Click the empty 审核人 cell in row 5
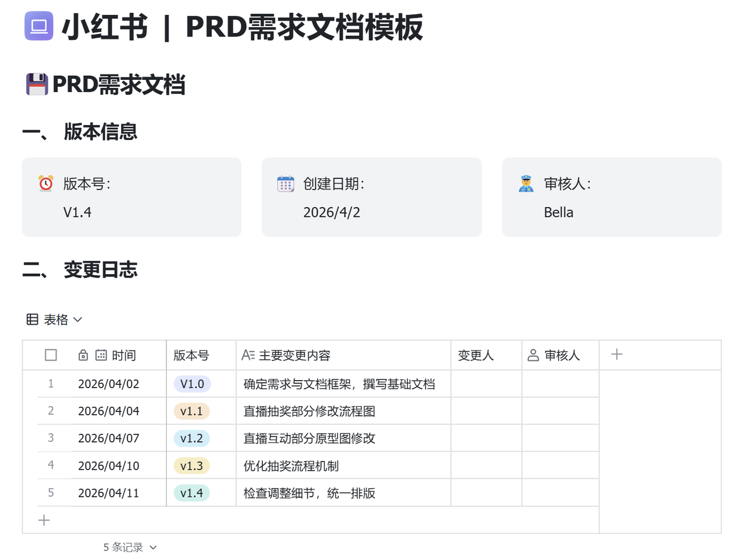The height and width of the screenshot is (560, 741). pos(560,493)
